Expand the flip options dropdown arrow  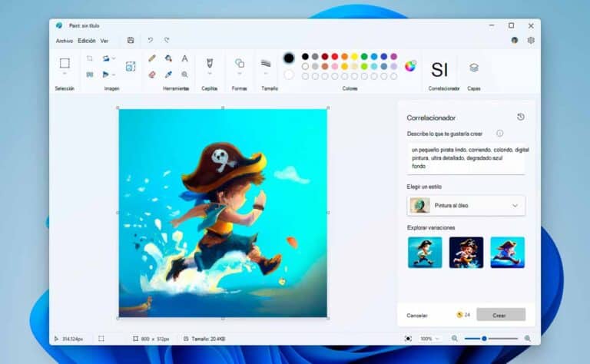pos(114,74)
